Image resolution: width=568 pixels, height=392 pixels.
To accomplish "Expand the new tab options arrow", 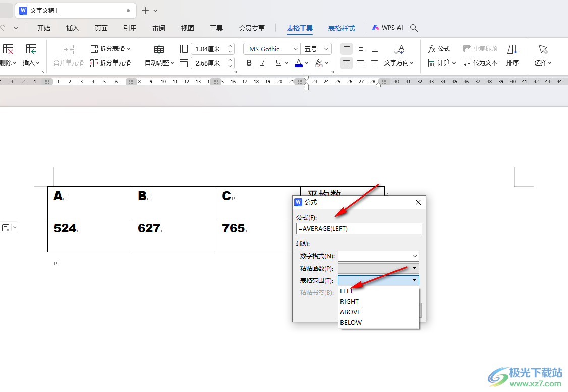I will [x=155, y=11].
